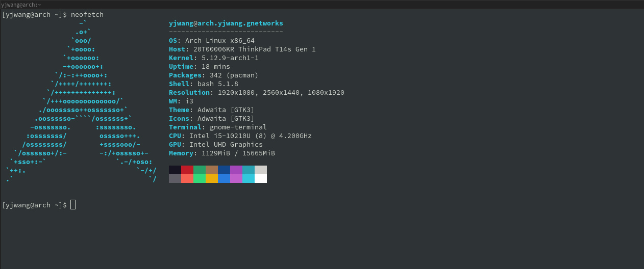644x269 pixels.
Task: Click the bright cyan swatch in bottom row
Action: [249, 179]
